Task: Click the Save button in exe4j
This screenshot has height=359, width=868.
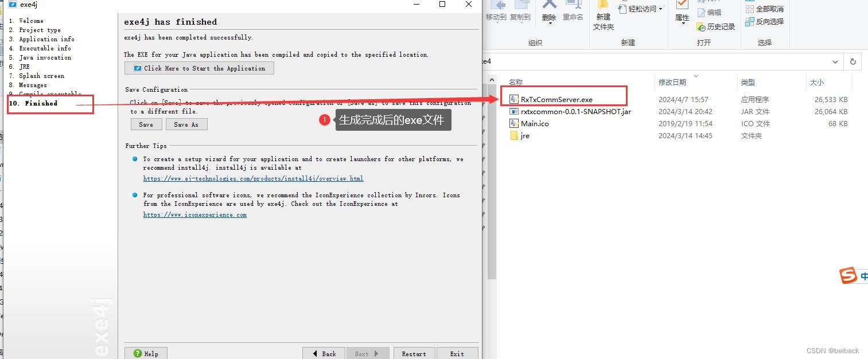Action: point(146,124)
